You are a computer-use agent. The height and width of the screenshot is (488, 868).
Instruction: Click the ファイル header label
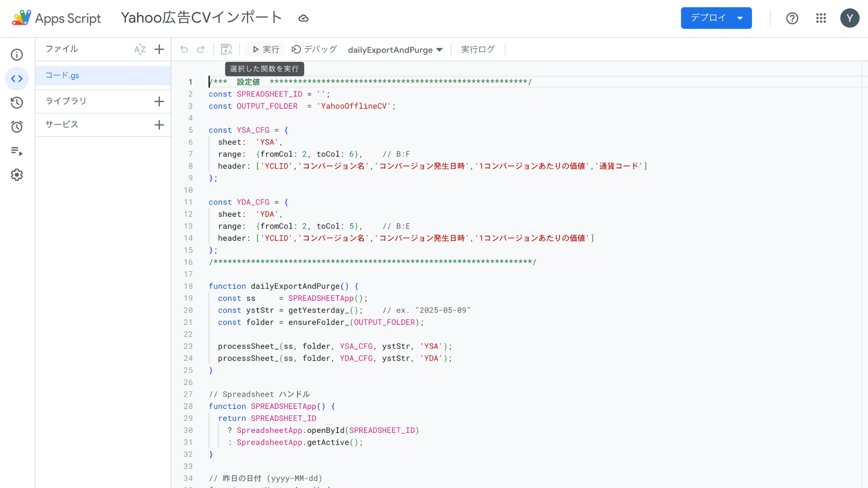pos(62,49)
